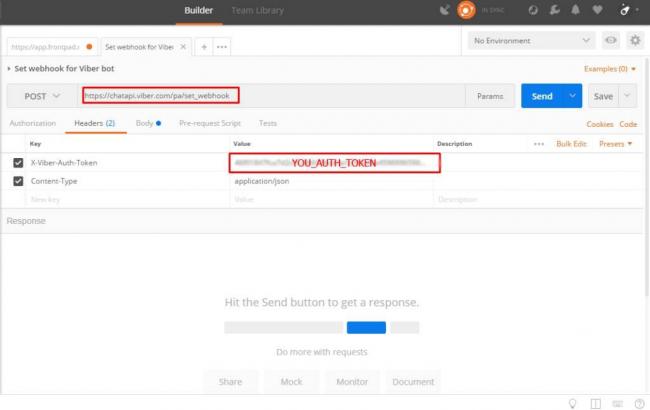Close the Set webhook for Viber tab
This screenshot has height=410, width=650.
click(183, 47)
